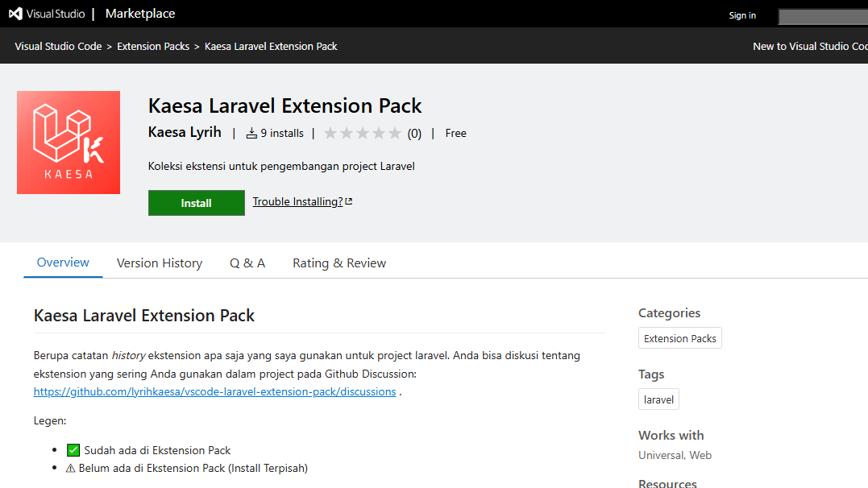Viewport: 868px width, 488px height.
Task: Open publisher Kaesa Lyrih profile
Action: (x=185, y=132)
